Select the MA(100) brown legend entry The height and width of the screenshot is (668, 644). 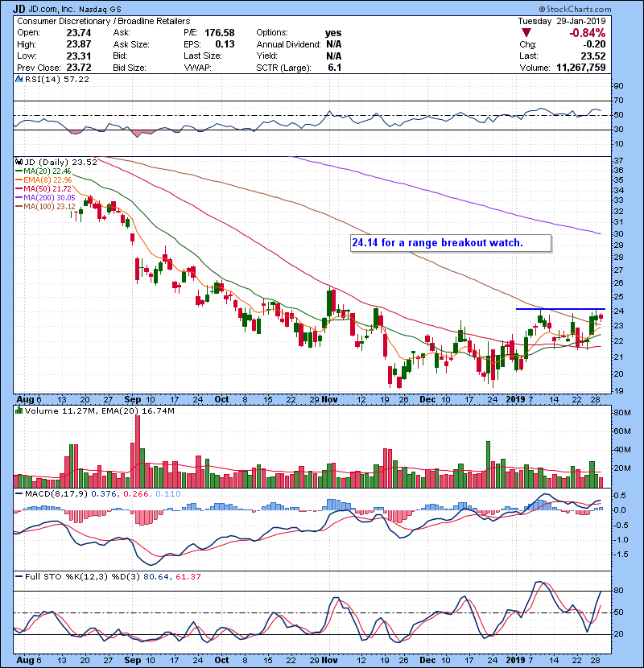[43, 207]
